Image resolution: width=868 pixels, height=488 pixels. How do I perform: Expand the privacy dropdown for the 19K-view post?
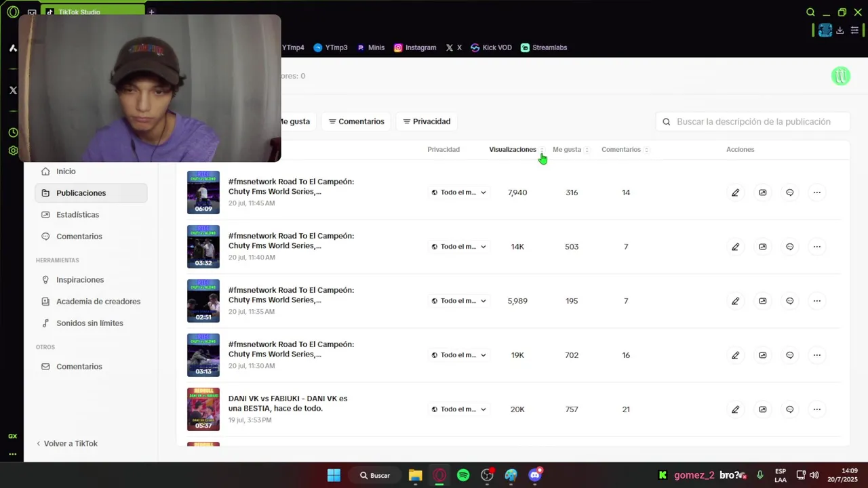(x=459, y=355)
